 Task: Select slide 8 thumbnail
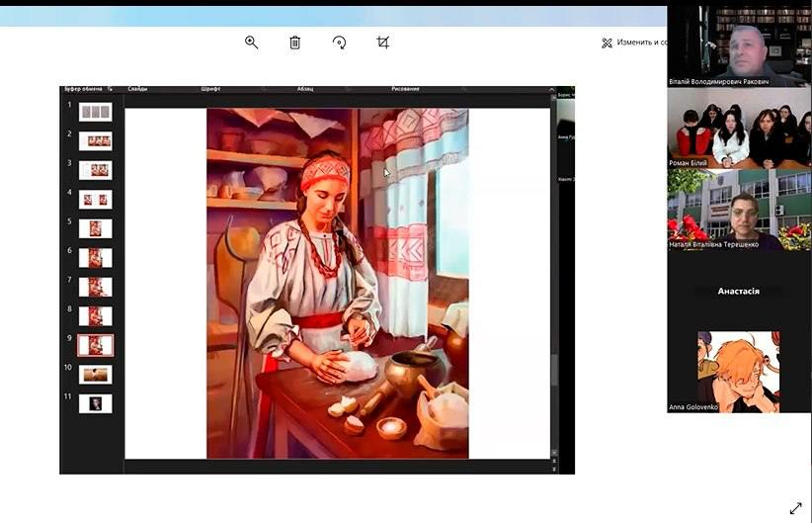pos(95,316)
